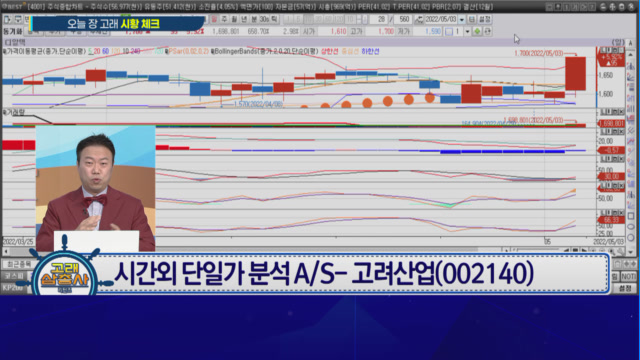Close the volume indicator pane with X
Viewport: 640px width, 360px height.
[x=621, y=112]
